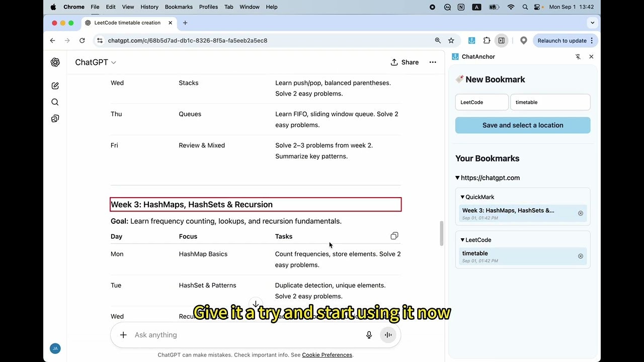644x362 pixels.
Task: Click Review & Mixed cell
Action: click(202, 145)
